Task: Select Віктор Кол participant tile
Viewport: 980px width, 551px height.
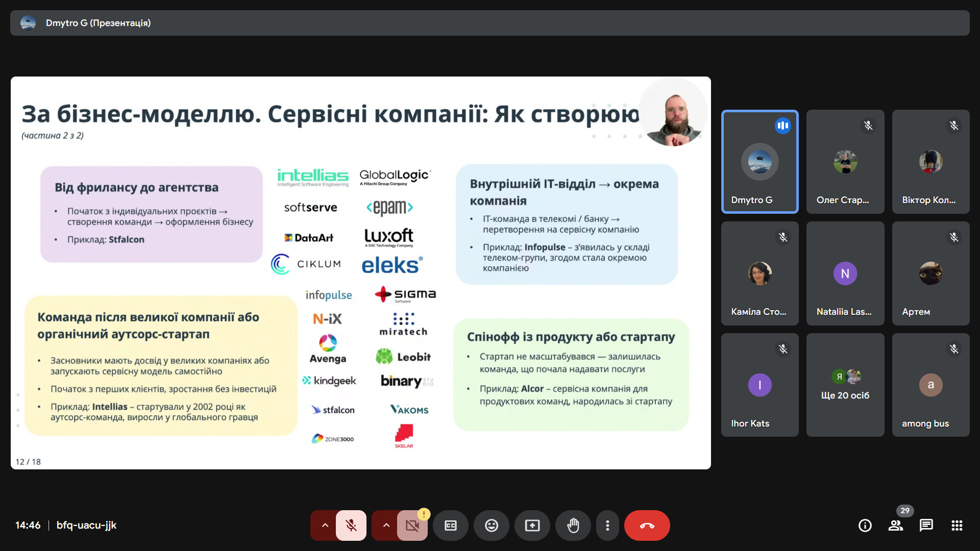Action: (931, 162)
